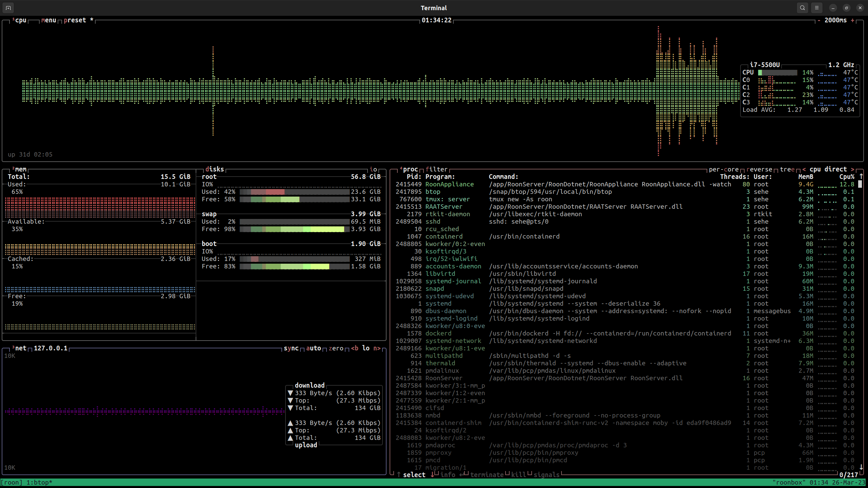Toggle auto scaling in net panel
This screenshot has width=868, height=488.
[313, 348]
